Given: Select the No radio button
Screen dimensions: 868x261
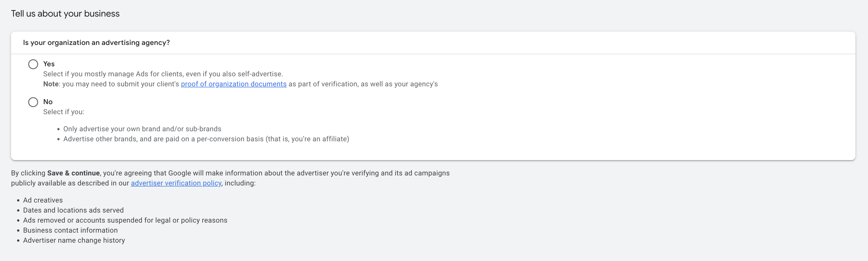Looking at the screenshot, I should pyautogui.click(x=33, y=102).
